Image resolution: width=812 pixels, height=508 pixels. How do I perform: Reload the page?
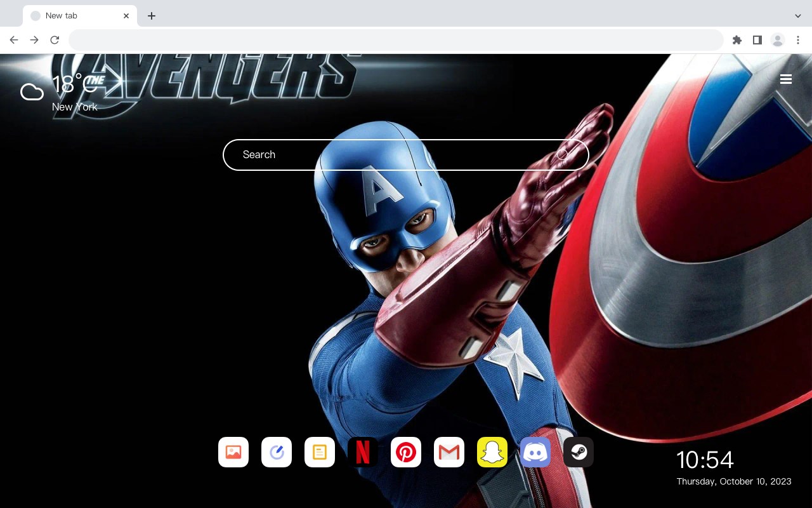tap(55, 40)
